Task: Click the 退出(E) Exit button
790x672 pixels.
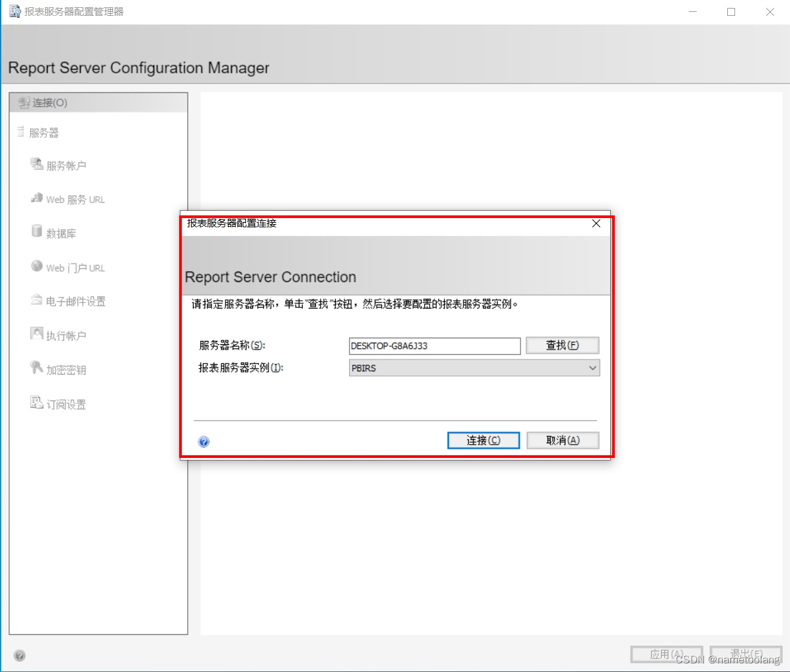Action: 746,654
